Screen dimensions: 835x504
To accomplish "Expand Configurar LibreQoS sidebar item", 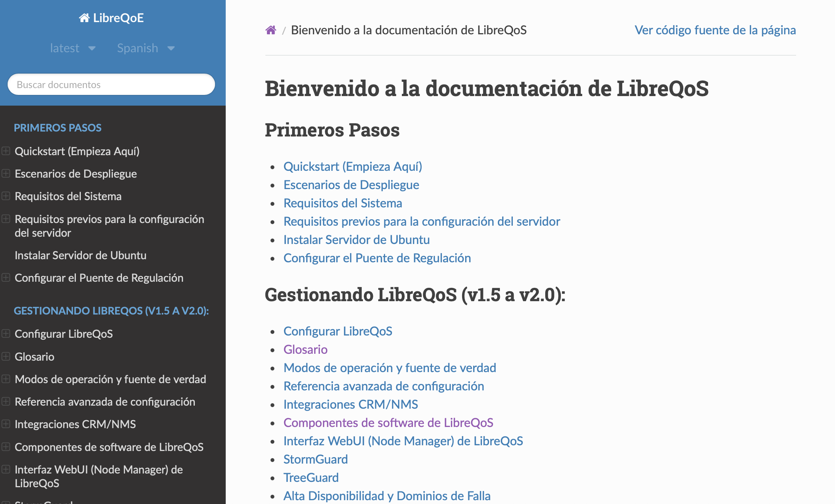I will 6,334.
